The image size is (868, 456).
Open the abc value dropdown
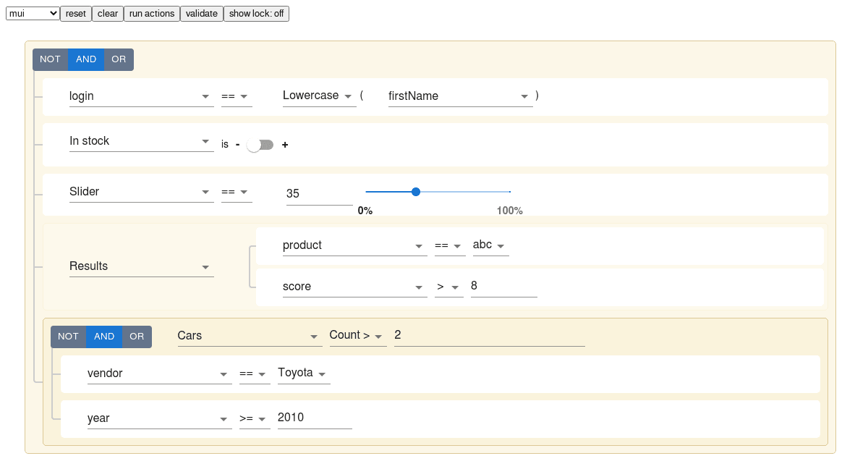[x=490, y=245]
